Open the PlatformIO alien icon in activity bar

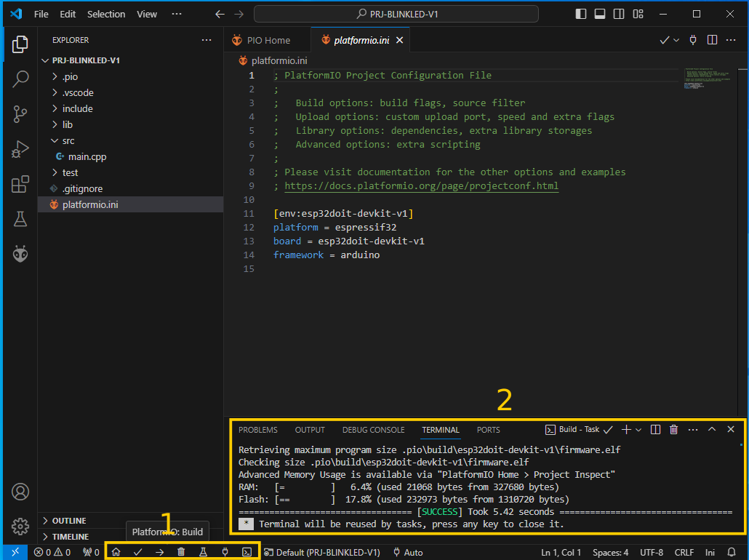(20, 254)
